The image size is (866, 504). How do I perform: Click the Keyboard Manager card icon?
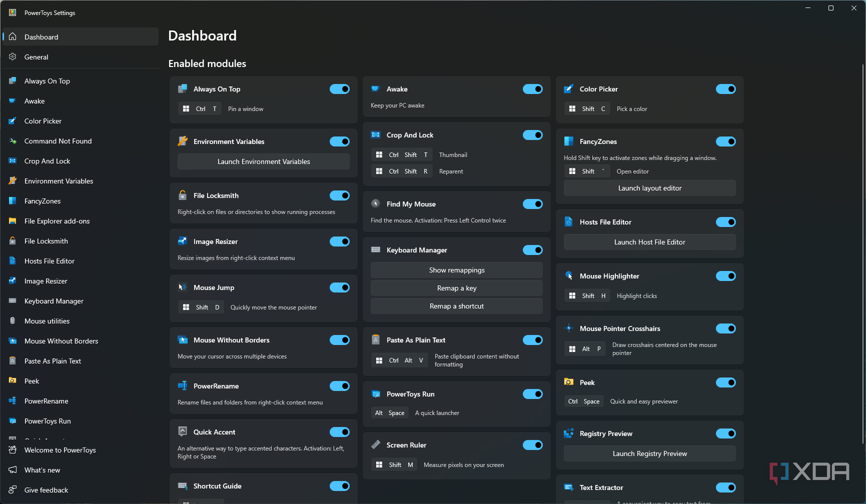376,250
